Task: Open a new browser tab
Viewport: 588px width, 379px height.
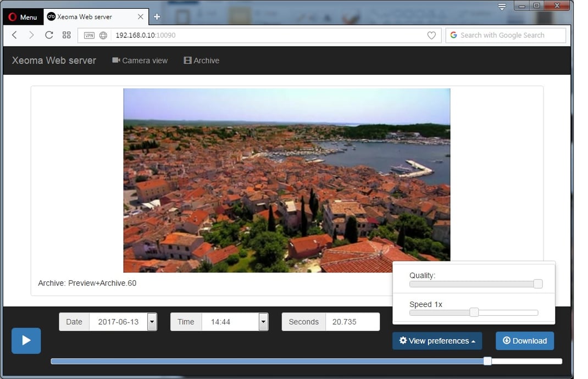Action: [x=157, y=17]
